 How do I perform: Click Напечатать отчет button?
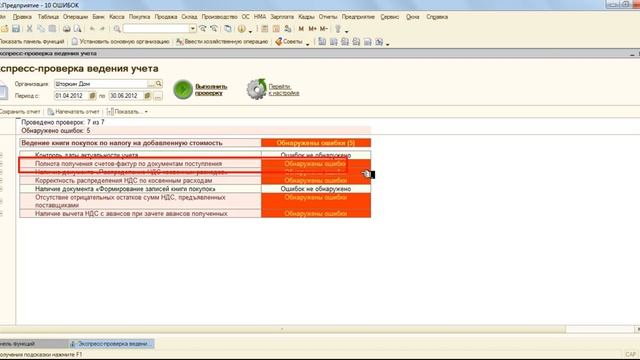pyautogui.click(x=73, y=111)
